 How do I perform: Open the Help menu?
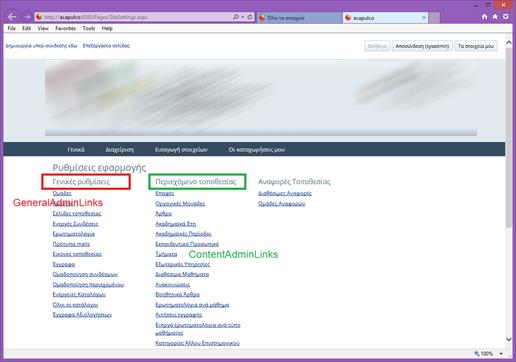point(107,28)
